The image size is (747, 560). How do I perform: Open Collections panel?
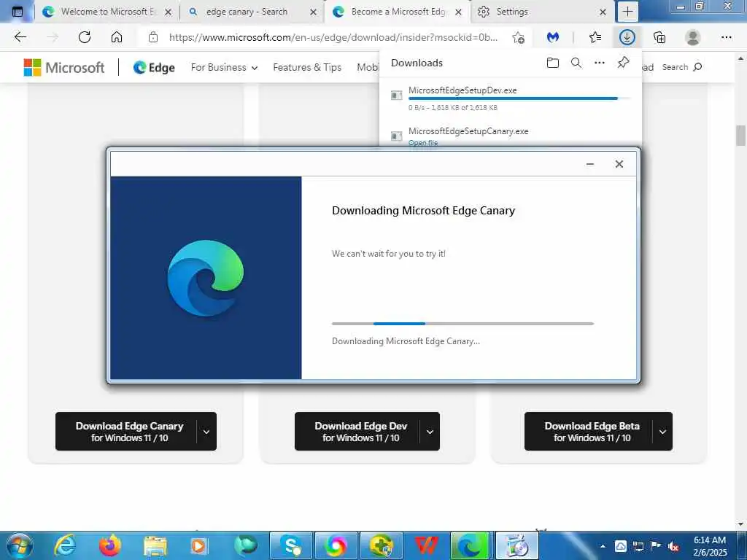point(659,37)
